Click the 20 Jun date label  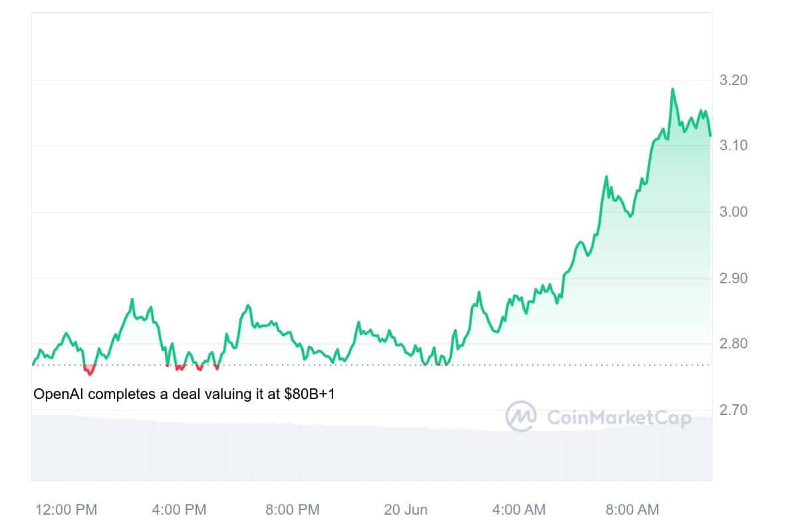pos(406,510)
